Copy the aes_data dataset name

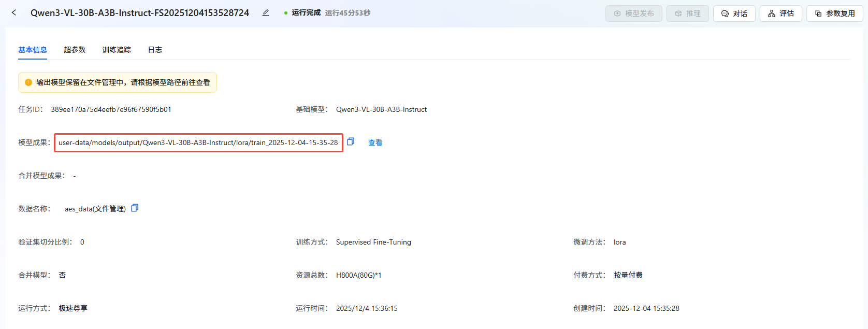click(135, 208)
